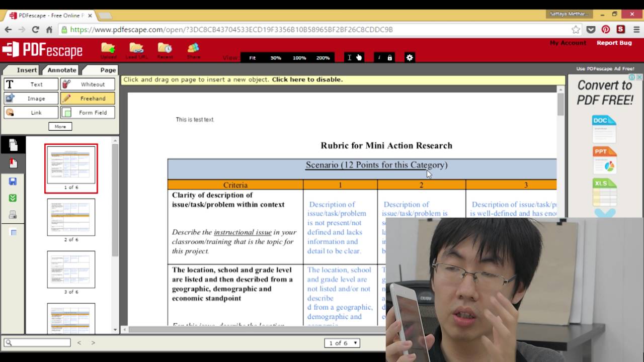Select the Text insert tool
Viewport: 644px width, 362px height.
pos(31,84)
